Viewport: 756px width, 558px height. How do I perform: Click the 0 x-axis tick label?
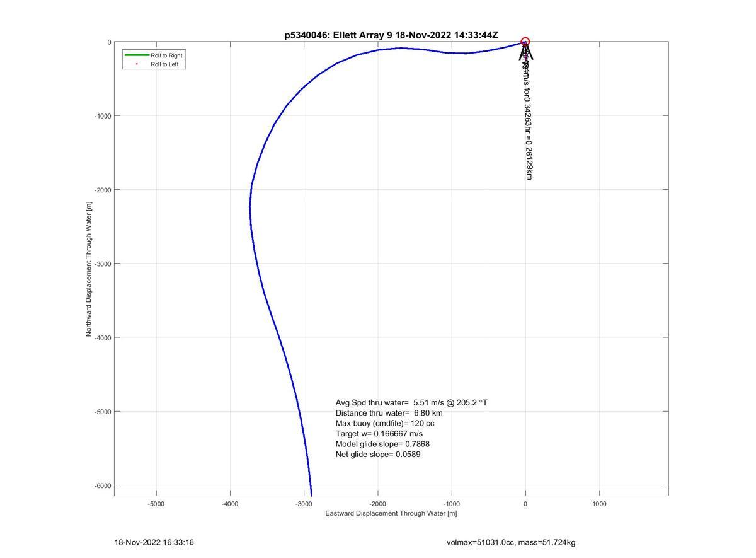click(525, 504)
